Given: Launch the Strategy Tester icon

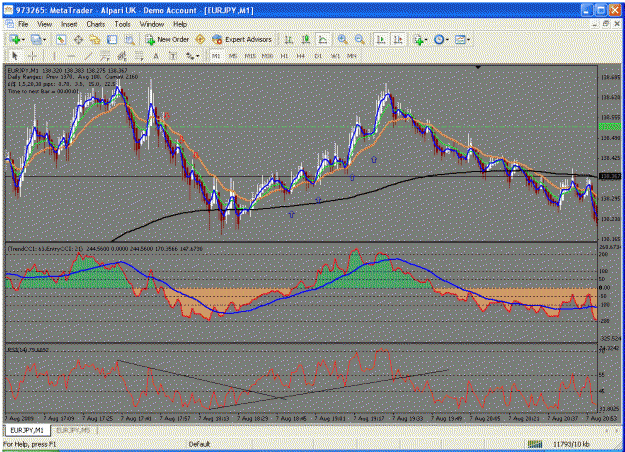Looking at the screenshot, I should pyautogui.click(x=129, y=39).
